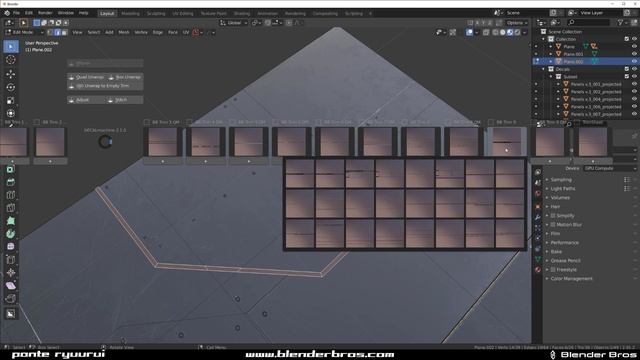640x360 pixels.
Task: Click the Box Unwrap button
Action: pos(124,77)
